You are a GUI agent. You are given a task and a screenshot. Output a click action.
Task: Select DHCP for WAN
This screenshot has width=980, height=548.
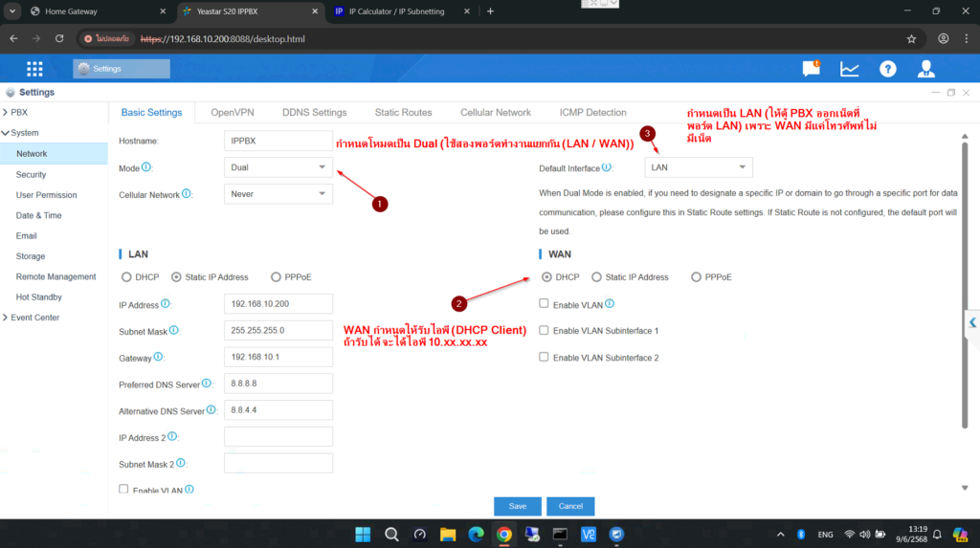click(546, 276)
